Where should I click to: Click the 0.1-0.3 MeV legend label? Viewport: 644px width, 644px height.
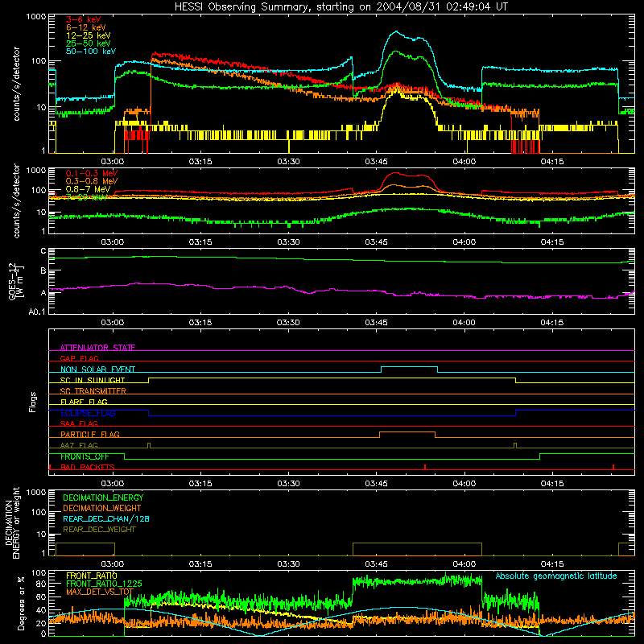click(92, 174)
